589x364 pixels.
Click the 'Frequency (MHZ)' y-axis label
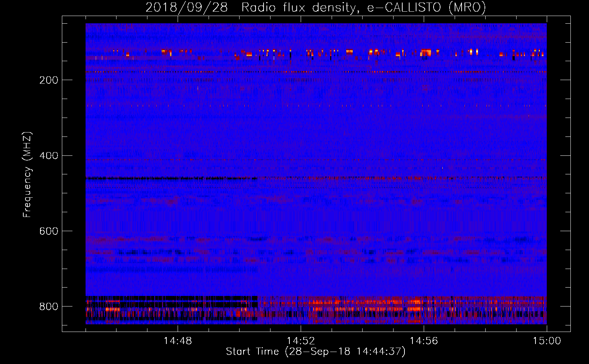27,175
